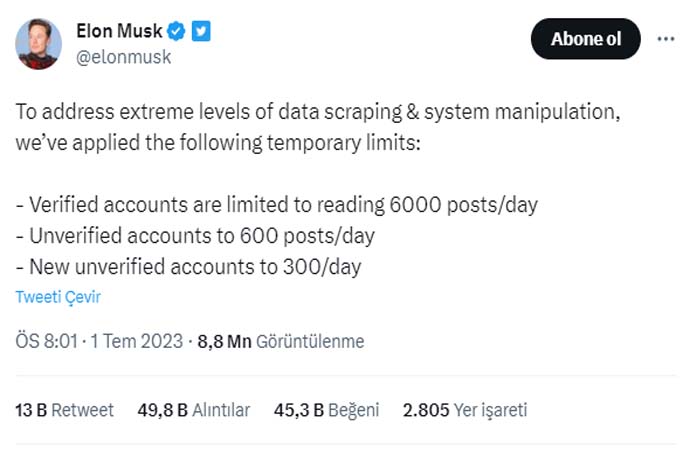Open the three-dot more options menu
This screenshot has height=450, width=690.
pyautogui.click(x=666, y=39)
